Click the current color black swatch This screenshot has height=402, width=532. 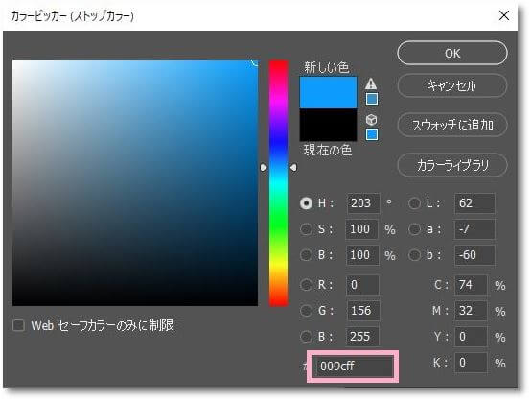click(x=328, y=125)
